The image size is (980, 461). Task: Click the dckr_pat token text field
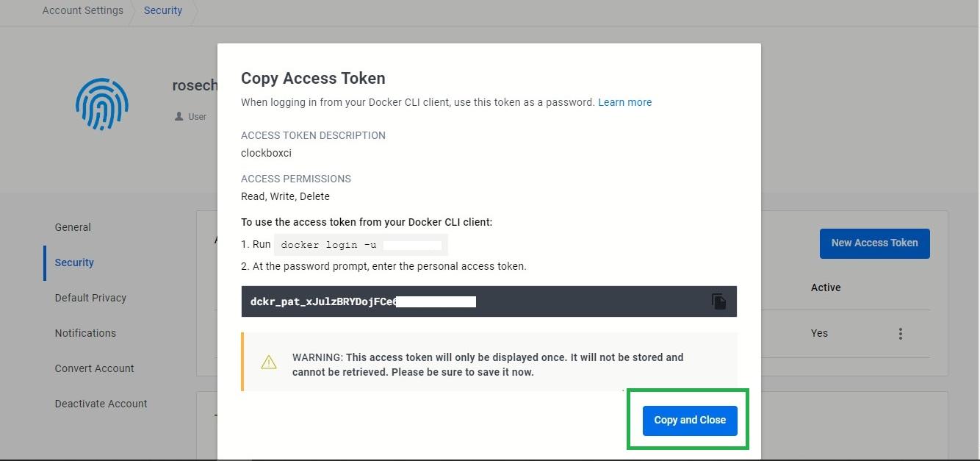[470, 301]
